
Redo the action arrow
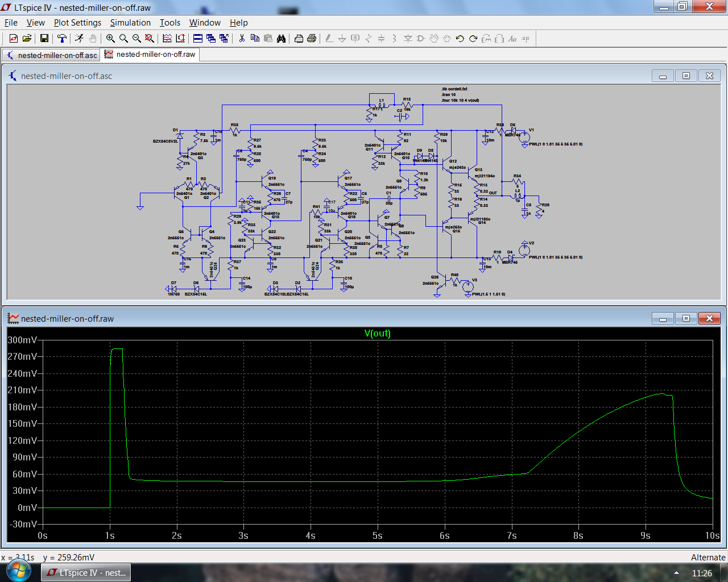coord(473,39)
